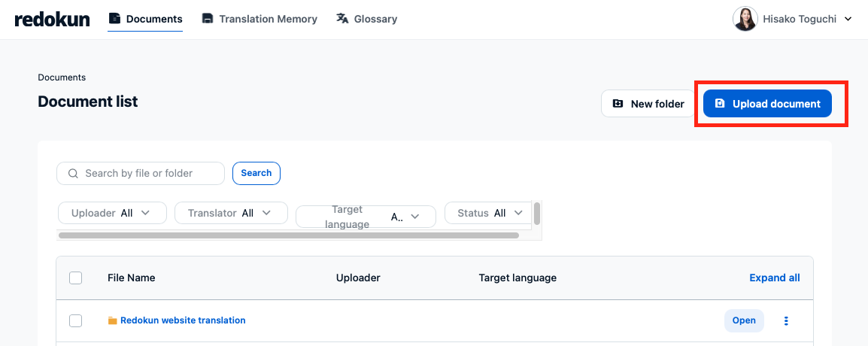Click the Glossary translate icon
The width and height of the screenshot is (868, 346).
tap(343, 19)
